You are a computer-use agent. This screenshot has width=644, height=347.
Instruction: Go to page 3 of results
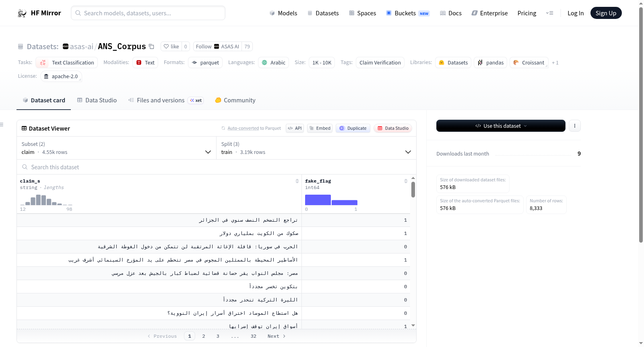[x=218, y=336]
